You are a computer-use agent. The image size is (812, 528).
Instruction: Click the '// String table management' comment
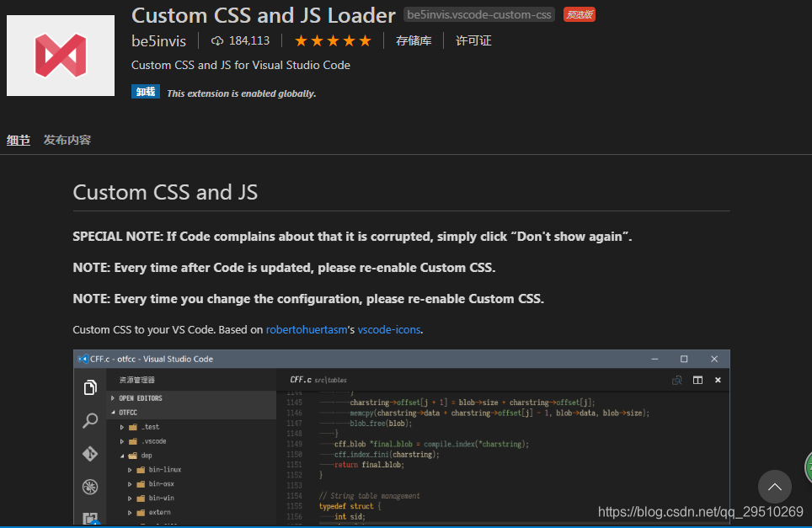tap(369, 496)
